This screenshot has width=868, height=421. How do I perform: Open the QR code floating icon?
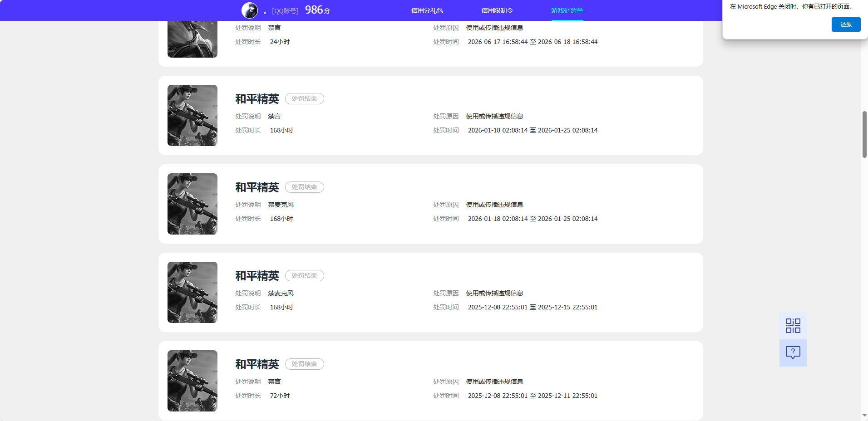793,326
